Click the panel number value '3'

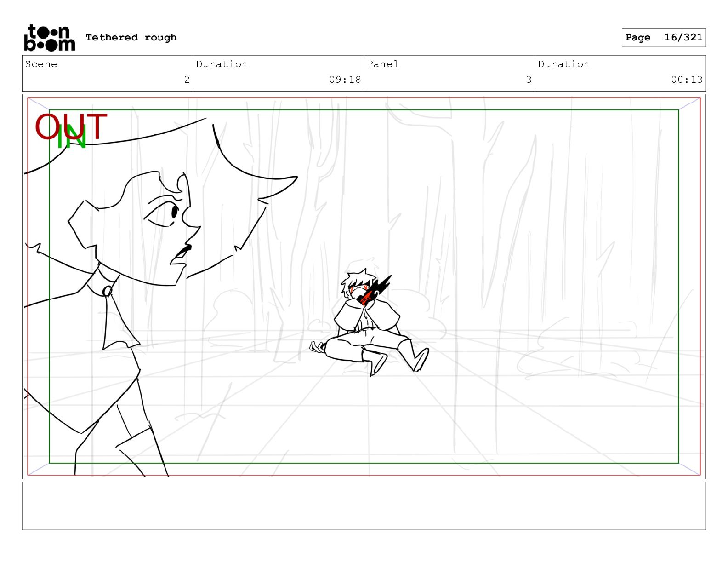tap(529, 80)
